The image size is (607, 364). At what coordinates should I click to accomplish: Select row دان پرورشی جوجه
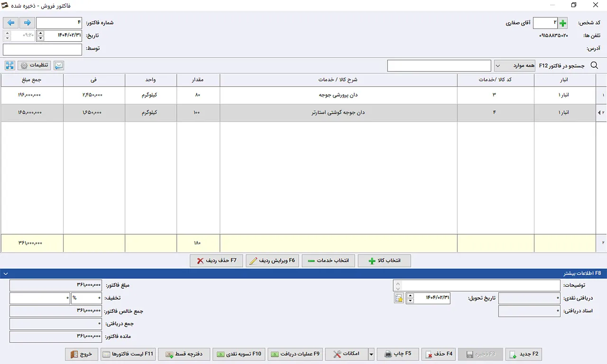click(x=303, y=95)
